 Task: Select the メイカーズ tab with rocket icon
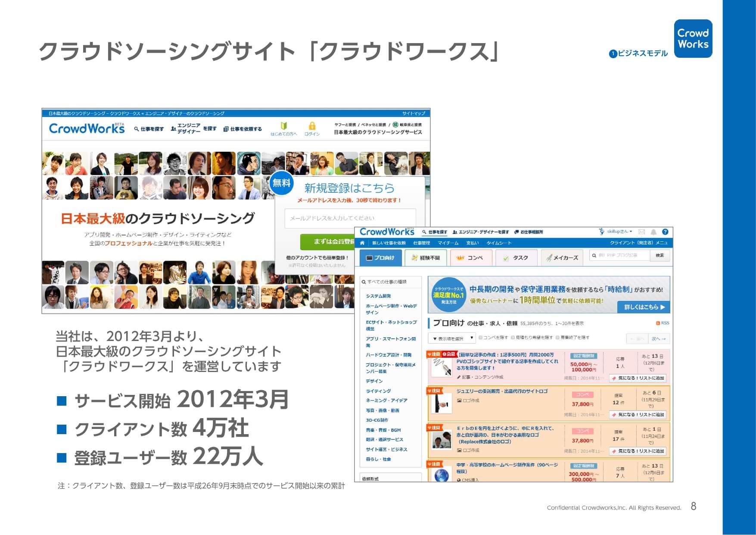[x=562, y=258]
